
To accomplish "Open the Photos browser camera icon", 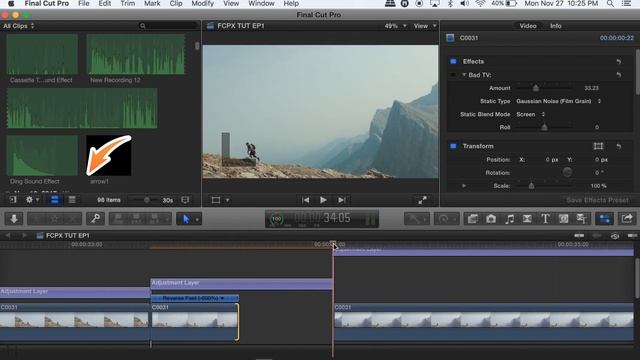I will coord(491,219).
